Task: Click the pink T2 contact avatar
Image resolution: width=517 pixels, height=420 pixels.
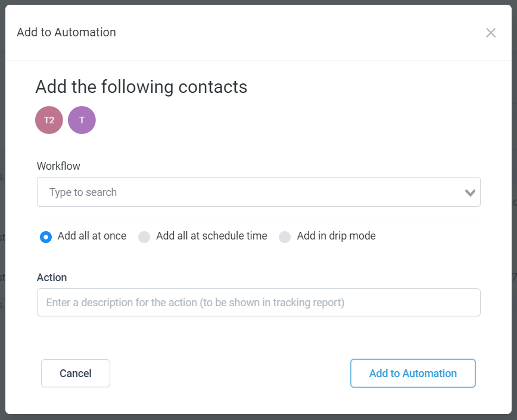Action: tap(49, 120)
